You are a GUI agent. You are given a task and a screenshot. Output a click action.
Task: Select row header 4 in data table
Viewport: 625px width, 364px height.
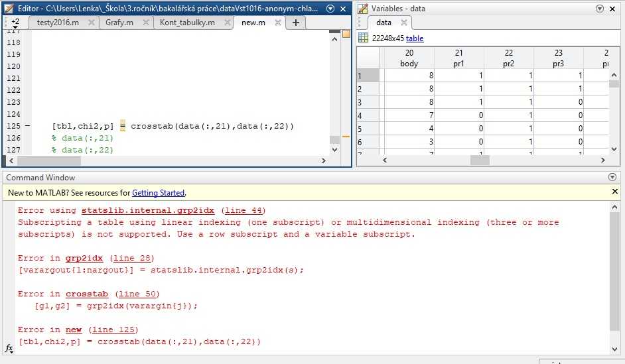point(368,115)
